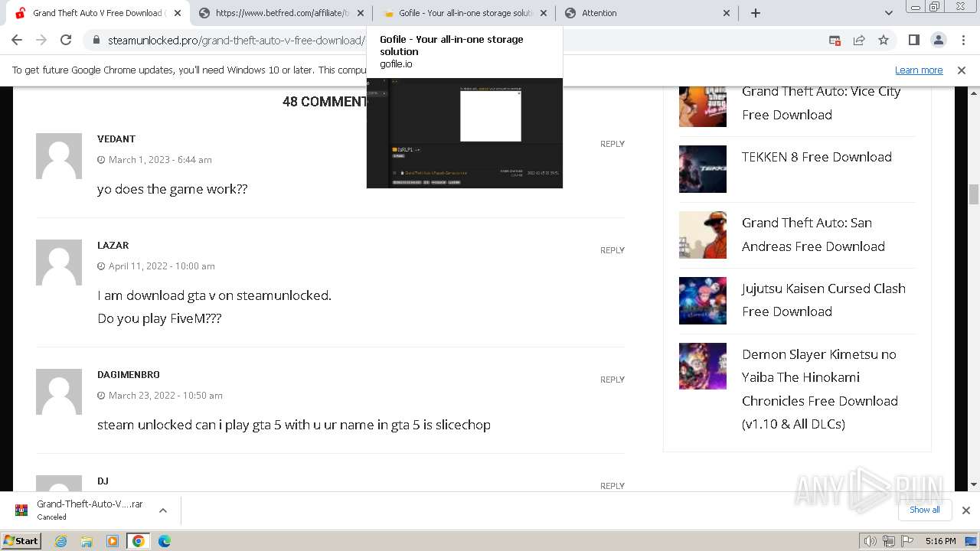Click VEDANT's avatar image

tap(59, 156)
